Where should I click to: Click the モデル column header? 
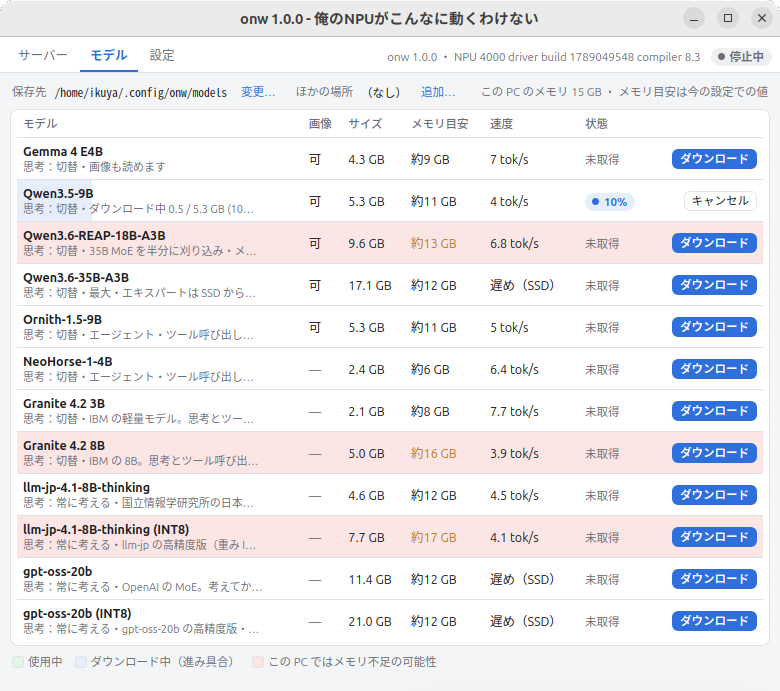(40, 123)
